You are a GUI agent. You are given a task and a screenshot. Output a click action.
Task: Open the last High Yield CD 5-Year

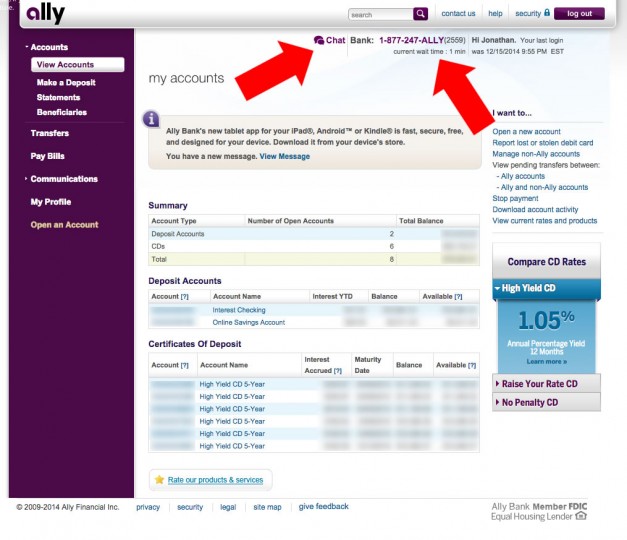tap(232, 446)
